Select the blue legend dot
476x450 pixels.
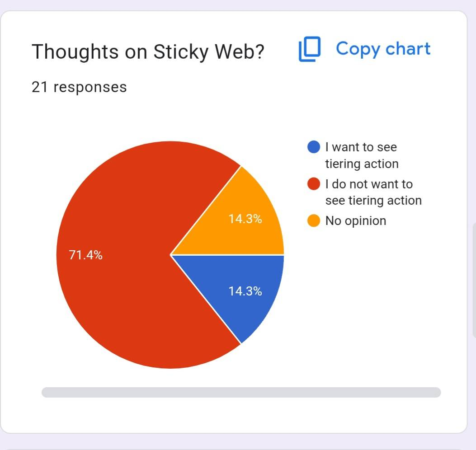tap(314, 147)
